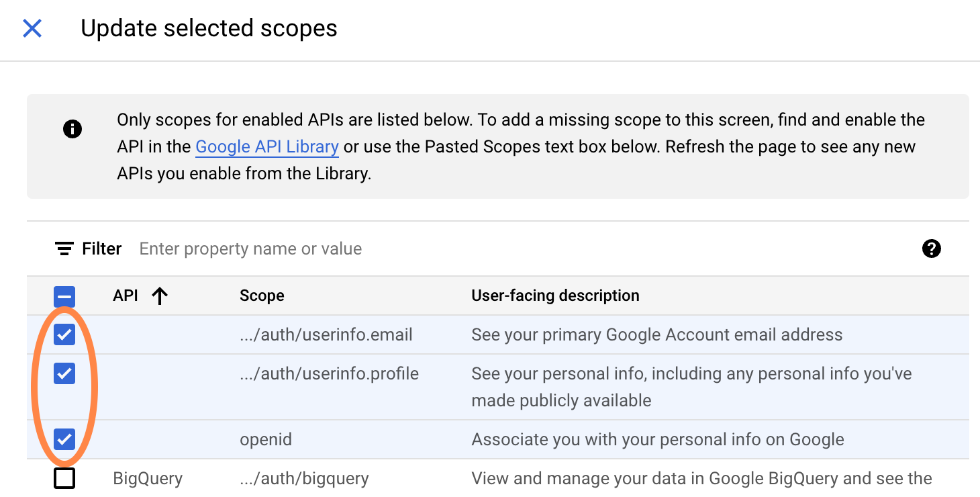Click the User-facing description column header
The image size is (980, 497).
point(554,296)
